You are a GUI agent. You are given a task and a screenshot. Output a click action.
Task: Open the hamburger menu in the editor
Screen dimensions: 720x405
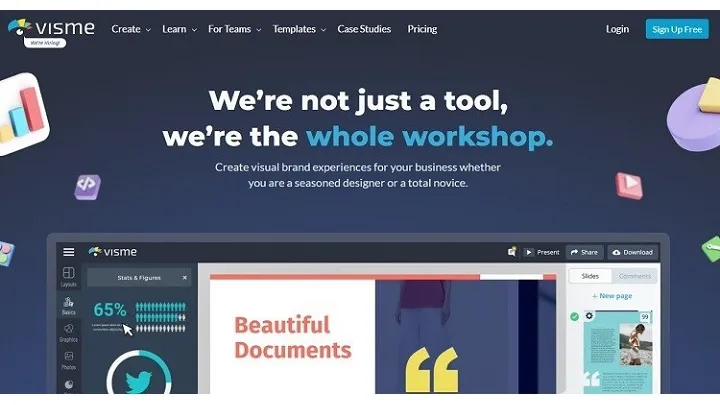[69, 252]
